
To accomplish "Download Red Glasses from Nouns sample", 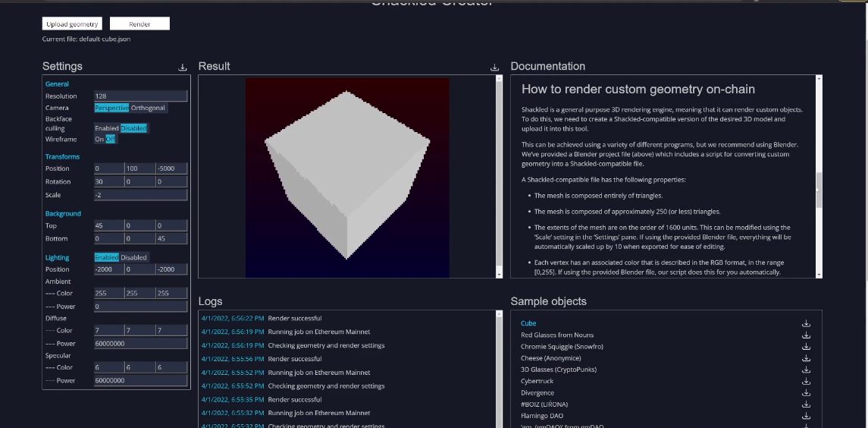I will (x=806, y=335).
